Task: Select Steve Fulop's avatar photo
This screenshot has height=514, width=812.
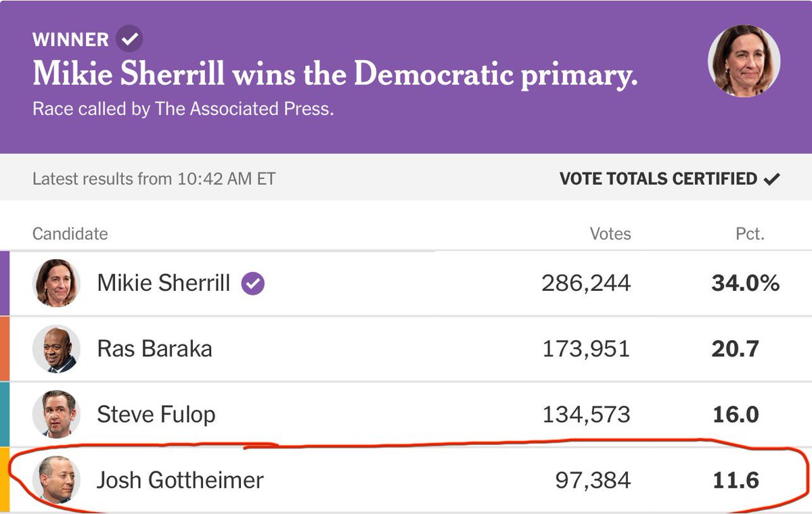Action: (57, 414)
